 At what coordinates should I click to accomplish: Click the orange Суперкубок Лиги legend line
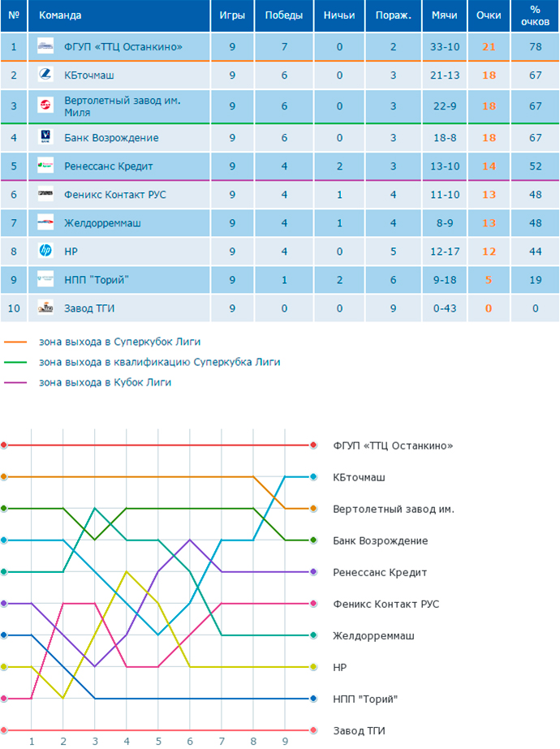point(15,342)
